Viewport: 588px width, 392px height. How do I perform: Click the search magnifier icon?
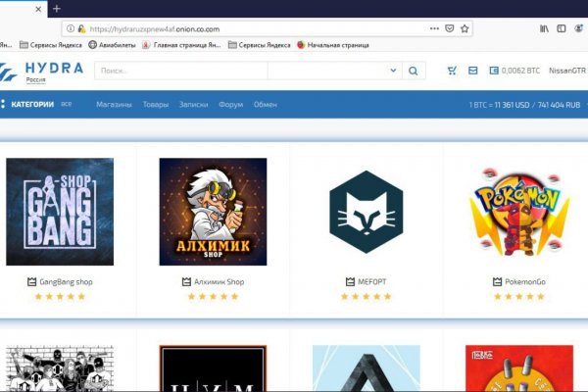(414, 71)
